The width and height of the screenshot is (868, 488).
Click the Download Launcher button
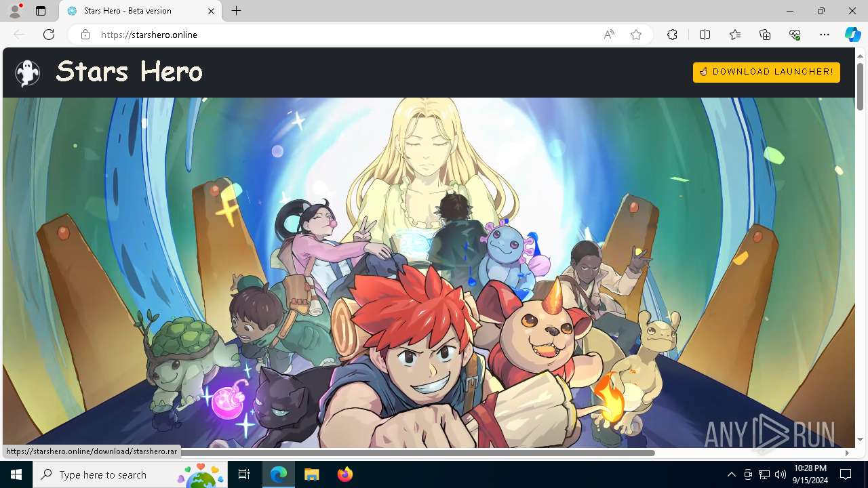point(766,72)
